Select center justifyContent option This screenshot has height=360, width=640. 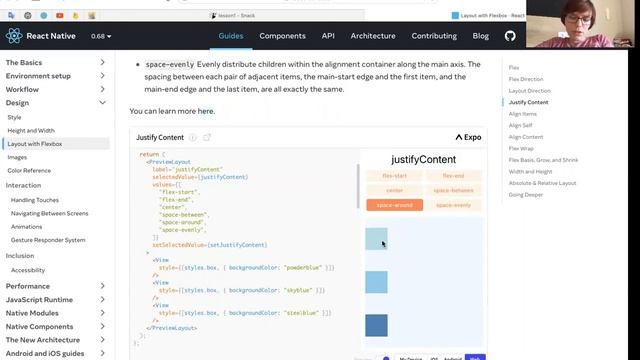(394, 191)
